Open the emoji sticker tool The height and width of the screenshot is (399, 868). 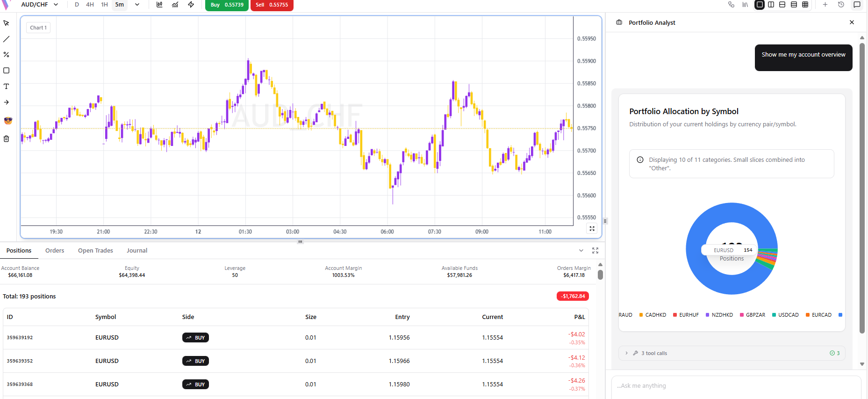click(x=8, y=121)
